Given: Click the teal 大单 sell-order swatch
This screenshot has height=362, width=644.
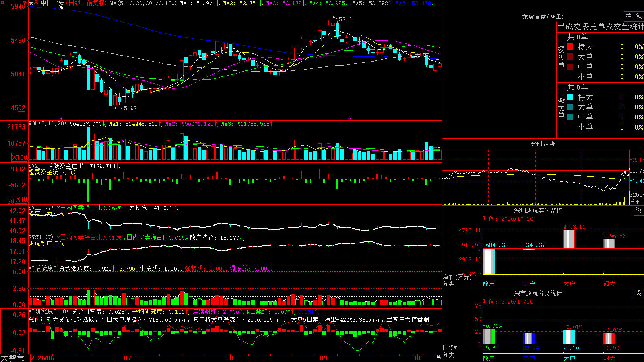Looking at the screenshot, I should point(570,107).
